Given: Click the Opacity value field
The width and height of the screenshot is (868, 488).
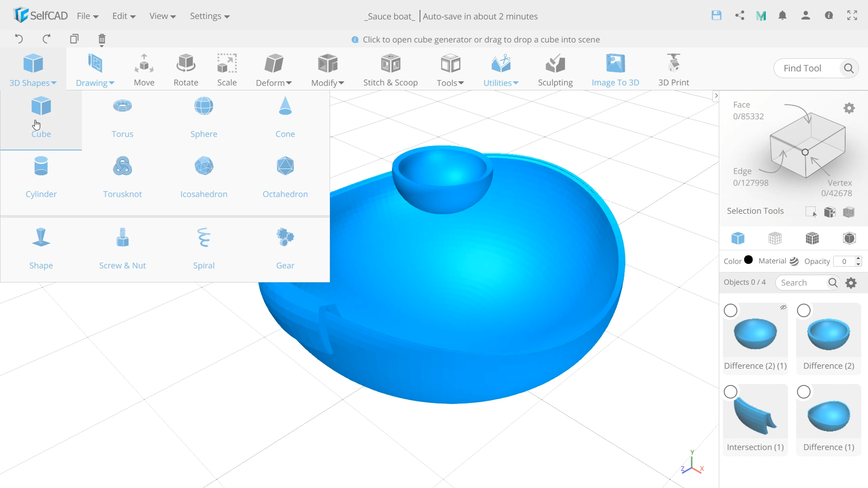Looking at the screenshot, I should point(844,261).
